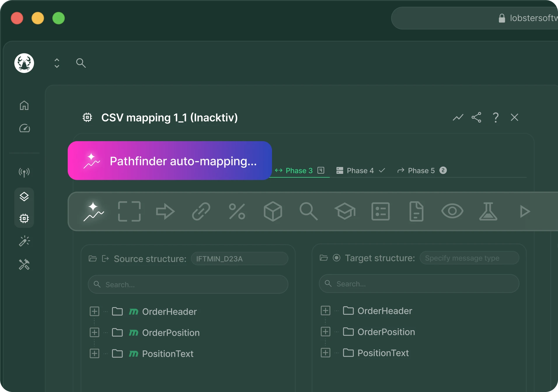
Task: Click the document file icon in toolbar
Action: (416, 211)
